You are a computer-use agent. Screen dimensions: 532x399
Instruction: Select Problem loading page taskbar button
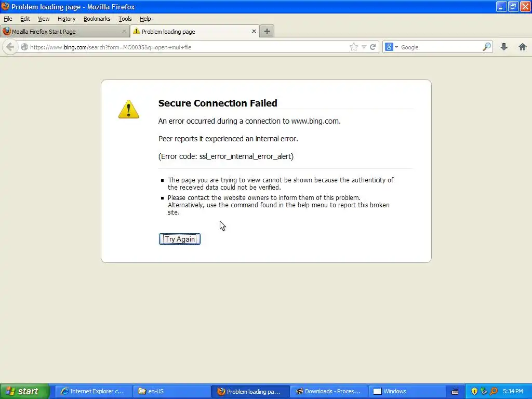250,391
